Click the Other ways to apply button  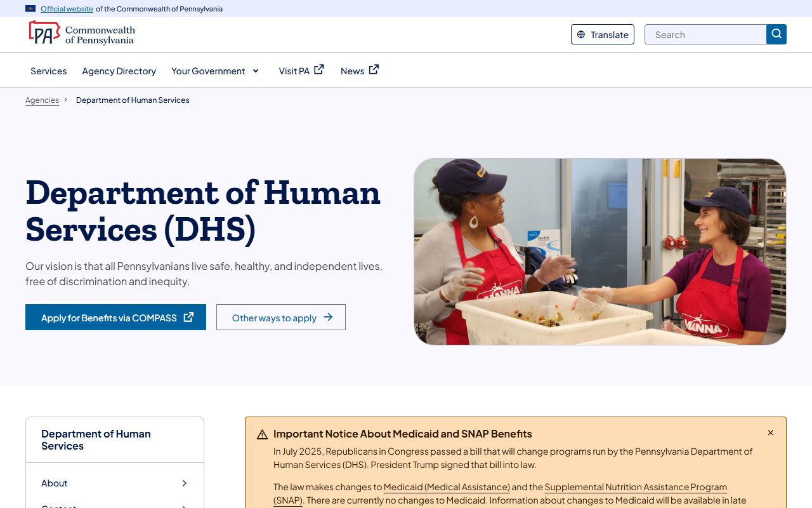pos(281,317)
